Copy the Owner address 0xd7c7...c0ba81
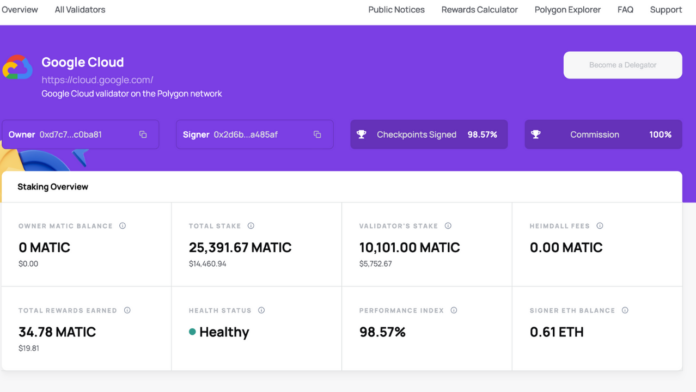 pos(143,135)
